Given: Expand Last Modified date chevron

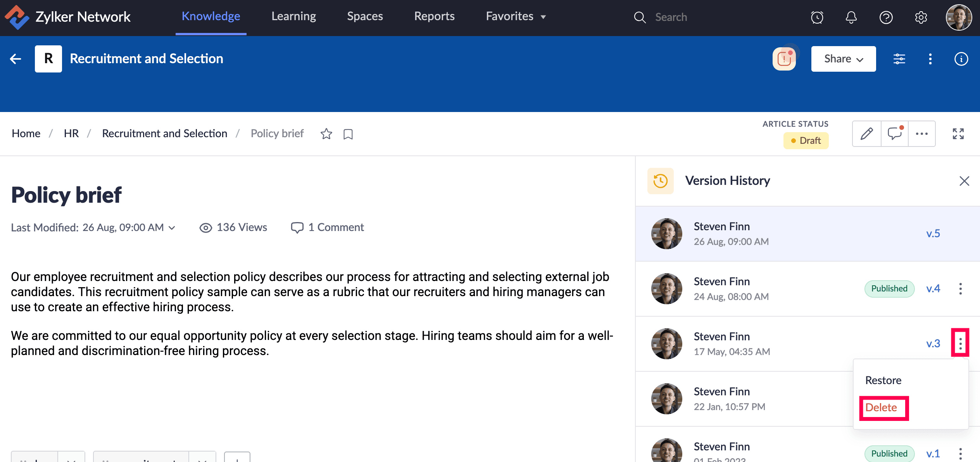Looking at the screenshot, I should (172, 228).
